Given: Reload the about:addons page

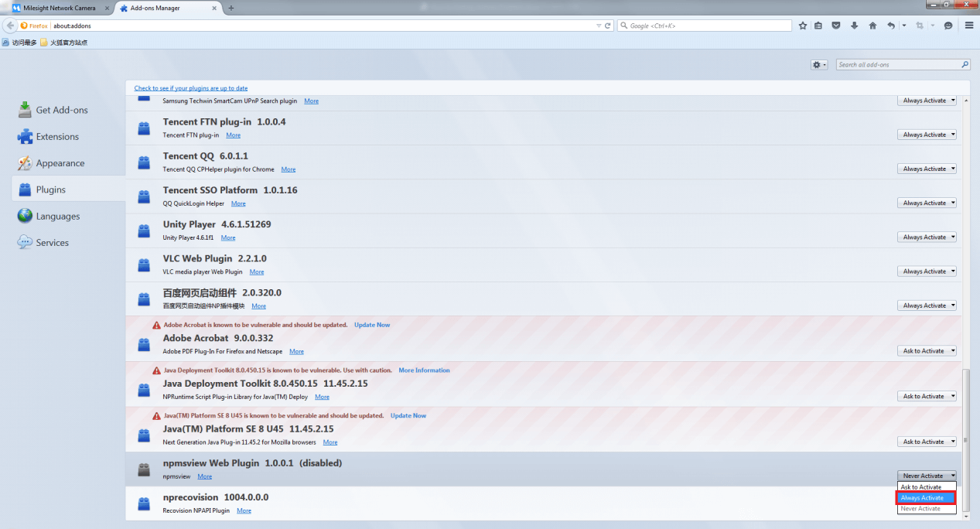Looking at the screenshot, I should tap(608, 26).
